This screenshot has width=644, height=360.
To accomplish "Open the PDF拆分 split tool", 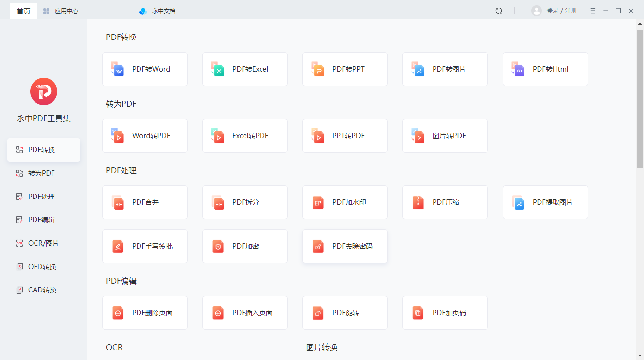I will pos(244,202).
